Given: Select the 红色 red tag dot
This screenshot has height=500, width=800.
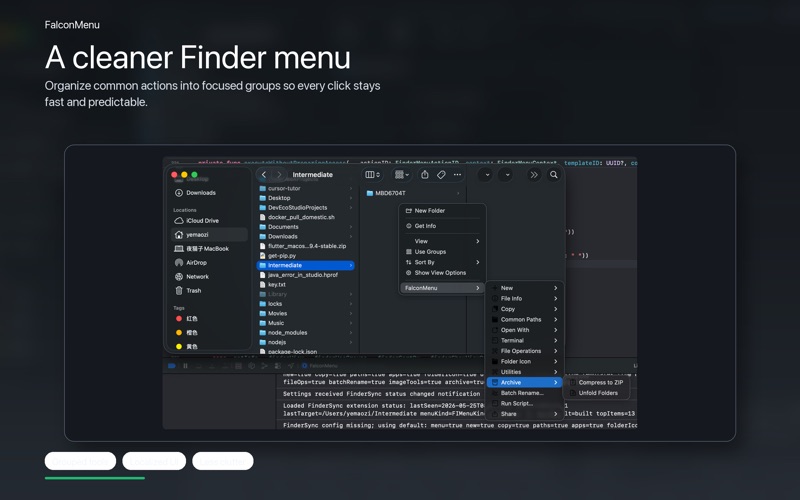Looking at the screenshot, I should pos(179,318).
